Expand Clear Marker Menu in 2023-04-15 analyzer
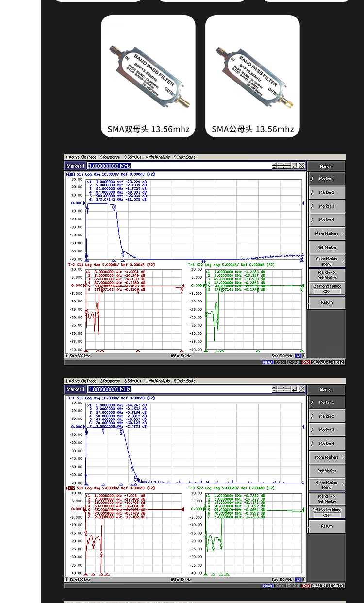364x603 pixels. (327, 485)
